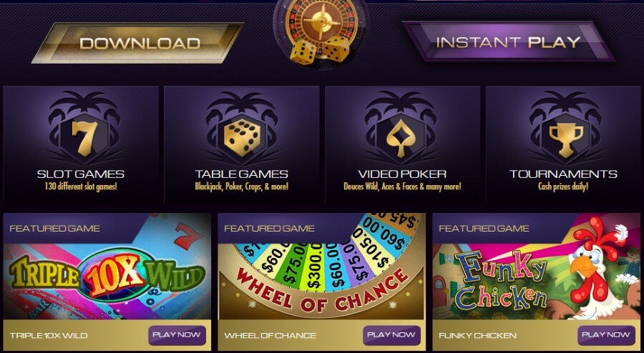
Task: Select the golden 7 slot games icon
Action: [84, 139]
